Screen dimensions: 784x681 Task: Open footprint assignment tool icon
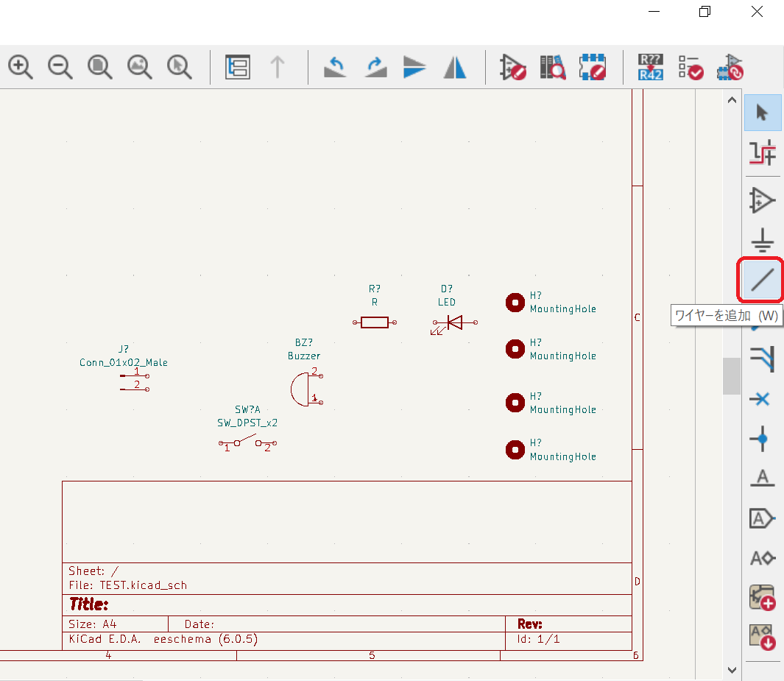[730, 67]
